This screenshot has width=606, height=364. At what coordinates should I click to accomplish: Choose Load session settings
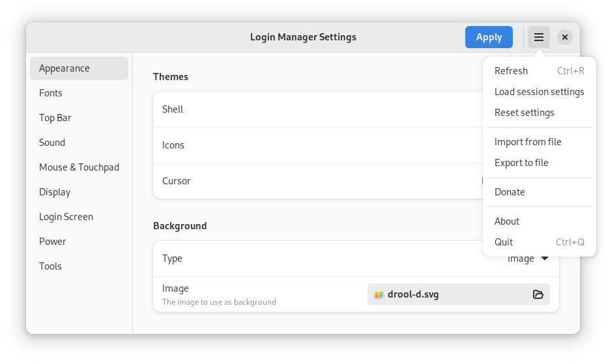point(539,92)
